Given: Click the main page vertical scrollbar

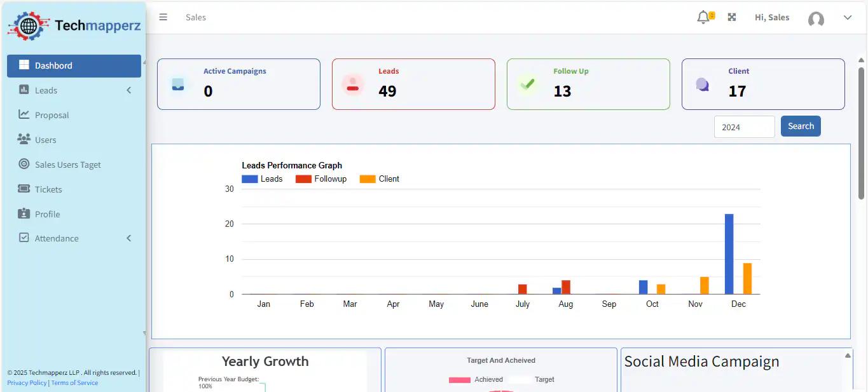Looking at the screenshot, I should pyautogui.click(x=862, y=132).
